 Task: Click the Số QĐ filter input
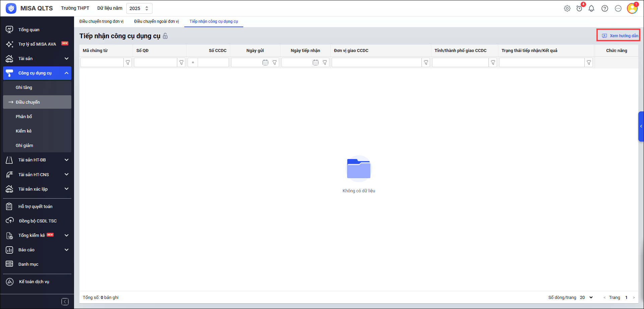(156, 62)
